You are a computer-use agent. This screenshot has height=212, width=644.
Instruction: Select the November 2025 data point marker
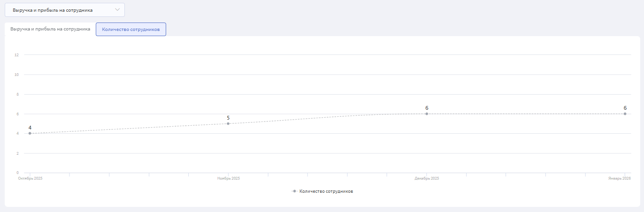(x=228, y=123)
